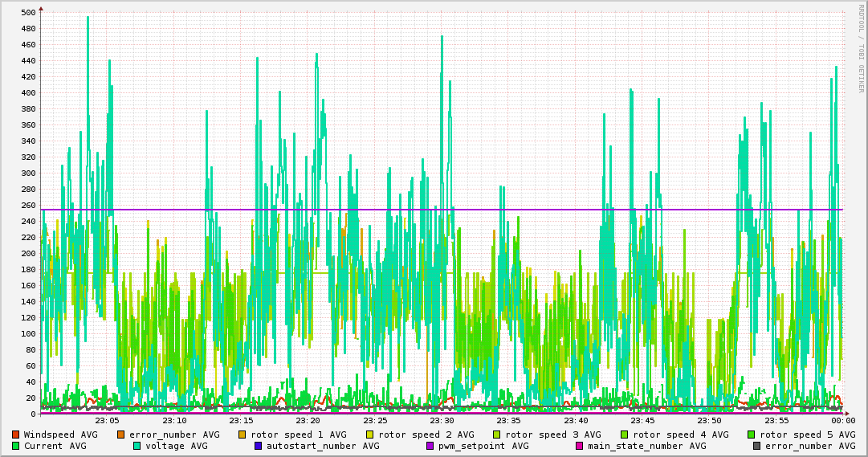Click the 260 value on the Y axis
The image size is (868, 457).
[28, 206]
